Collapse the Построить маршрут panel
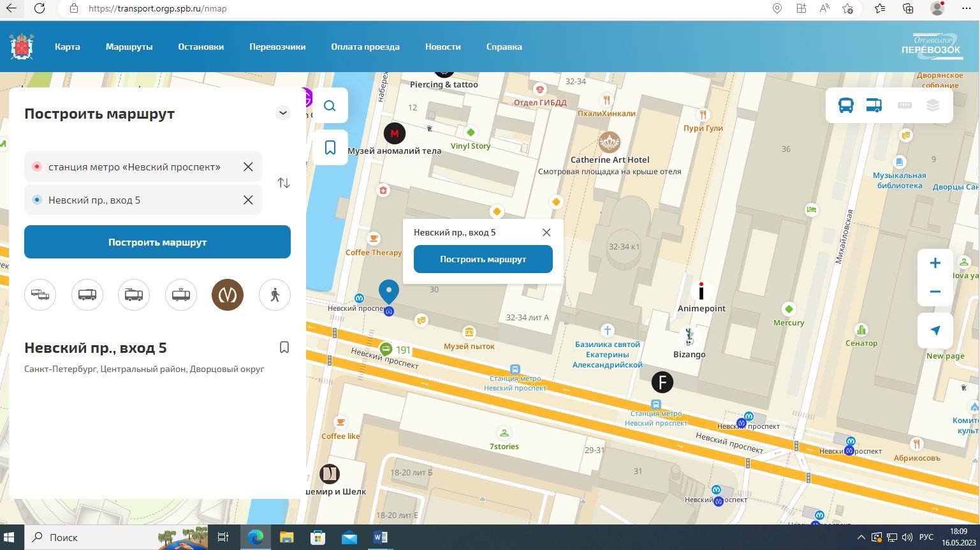Viewport: 980px width, 550px height. click(x=283, y=113)
